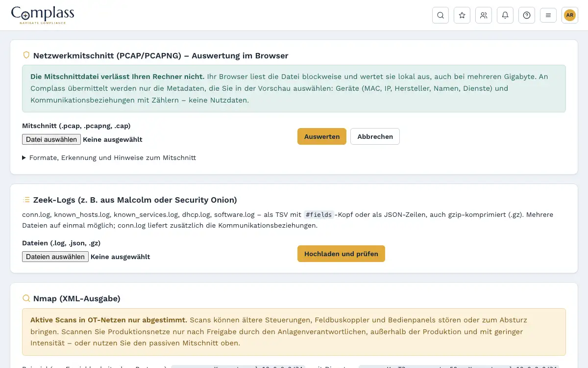Open the users group icon
Viewport: 588px width, 368px height.
(484, 15)
